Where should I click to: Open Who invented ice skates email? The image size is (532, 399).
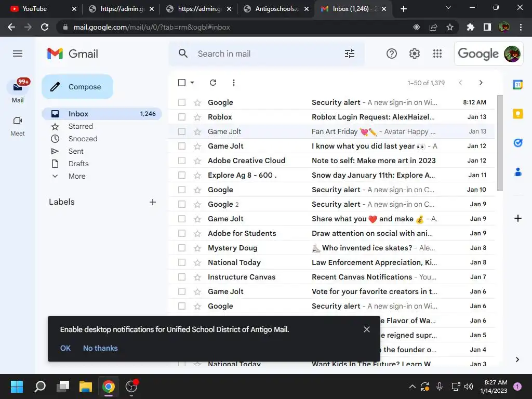pyautogui.click(x=332, y=248)
